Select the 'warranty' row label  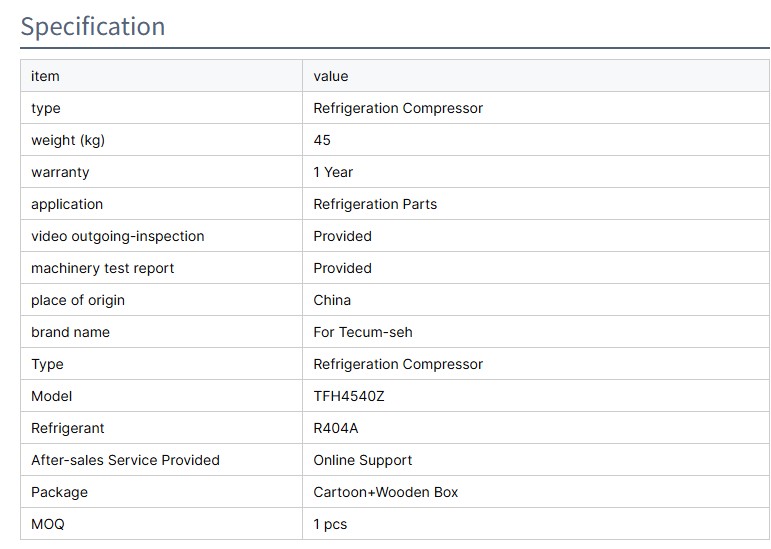(60, 172)
